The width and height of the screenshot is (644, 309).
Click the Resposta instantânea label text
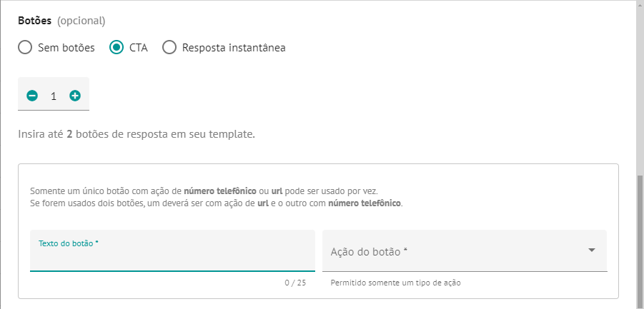[234, 48]
